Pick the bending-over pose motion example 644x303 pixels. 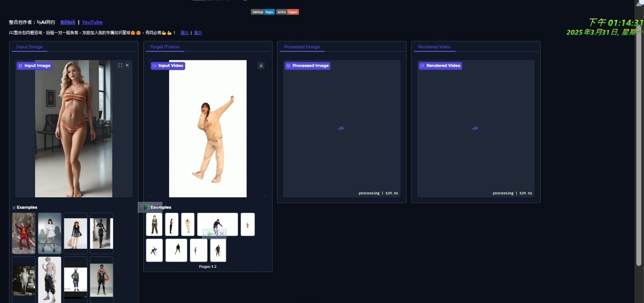tap(154, 250)
